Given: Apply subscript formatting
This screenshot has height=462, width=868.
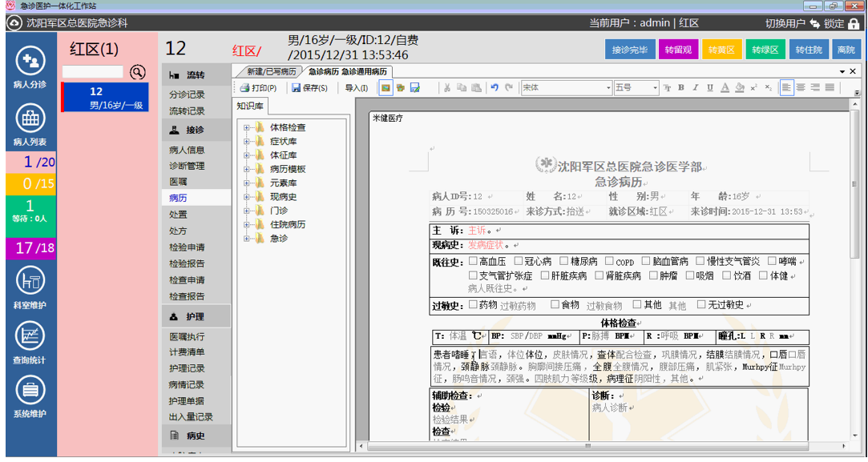Looking at the screenshot, I should 769,87.
